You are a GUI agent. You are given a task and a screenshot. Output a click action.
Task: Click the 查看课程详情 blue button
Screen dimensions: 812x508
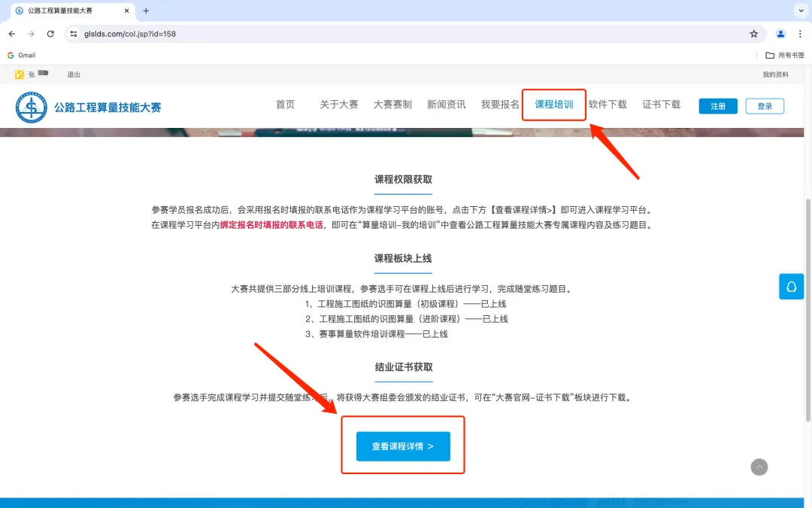(402, 446)
